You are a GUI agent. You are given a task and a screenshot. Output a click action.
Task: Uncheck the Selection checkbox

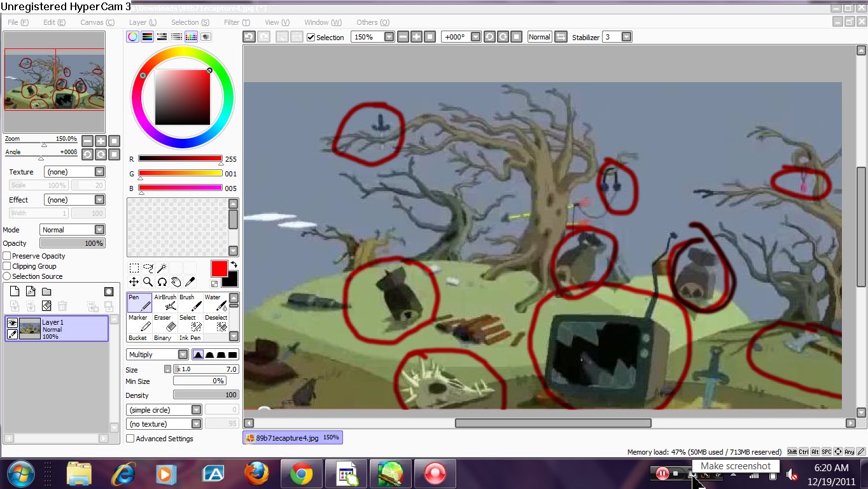311,37
